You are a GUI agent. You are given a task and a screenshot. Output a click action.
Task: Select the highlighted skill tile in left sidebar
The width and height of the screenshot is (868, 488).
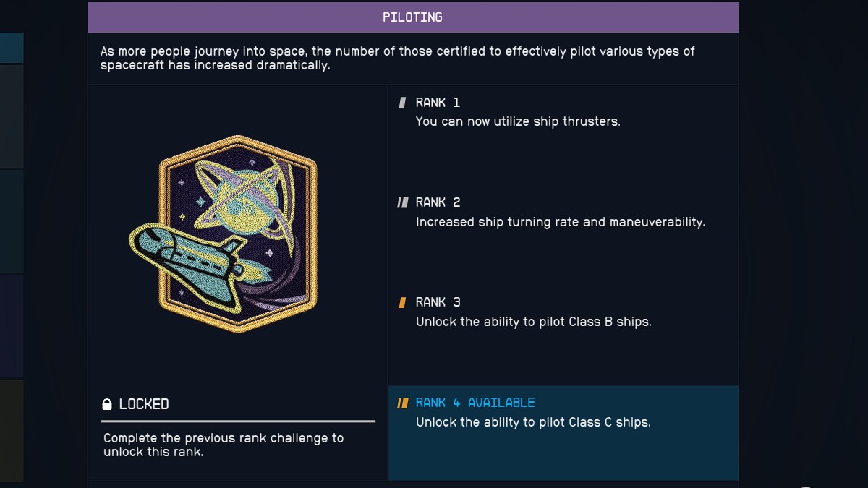point(11,49)
